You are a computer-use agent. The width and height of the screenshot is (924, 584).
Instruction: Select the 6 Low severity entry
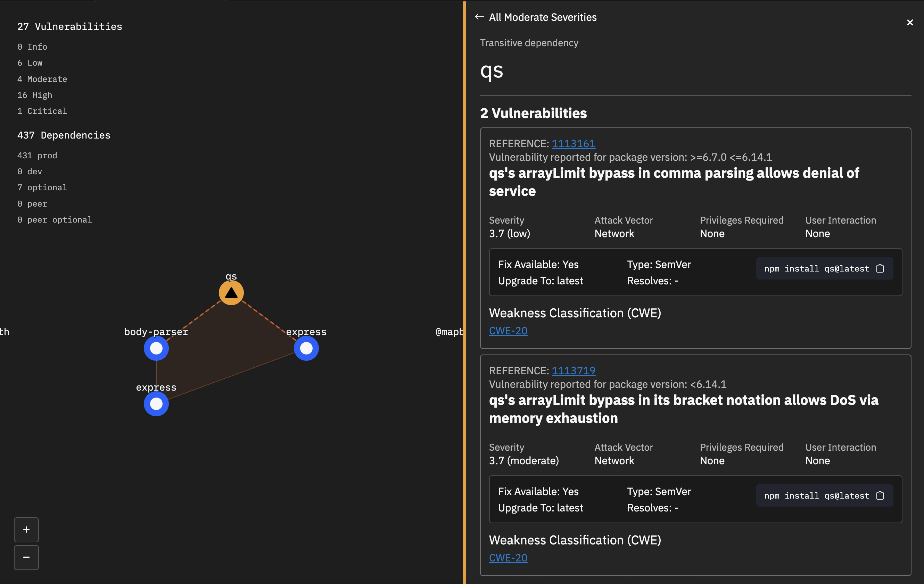point(30,62)
